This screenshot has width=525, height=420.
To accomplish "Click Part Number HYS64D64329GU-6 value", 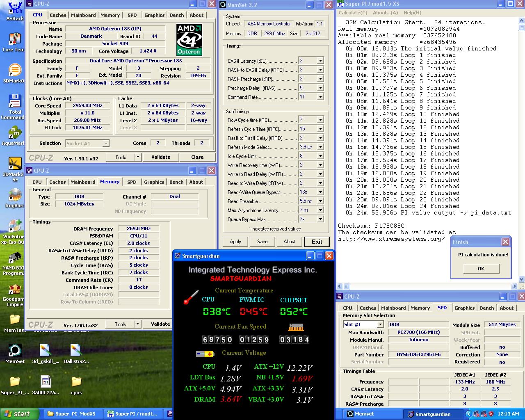I will click(418, 354).
